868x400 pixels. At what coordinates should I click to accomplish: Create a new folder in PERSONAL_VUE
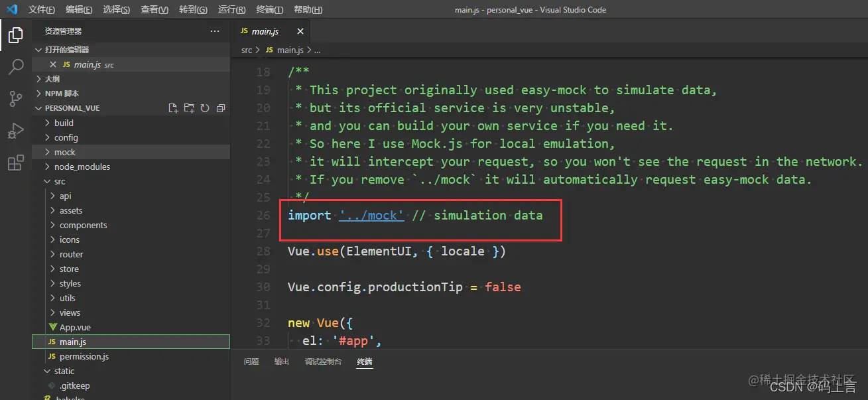pyautogui.click(x=189, y=108)
